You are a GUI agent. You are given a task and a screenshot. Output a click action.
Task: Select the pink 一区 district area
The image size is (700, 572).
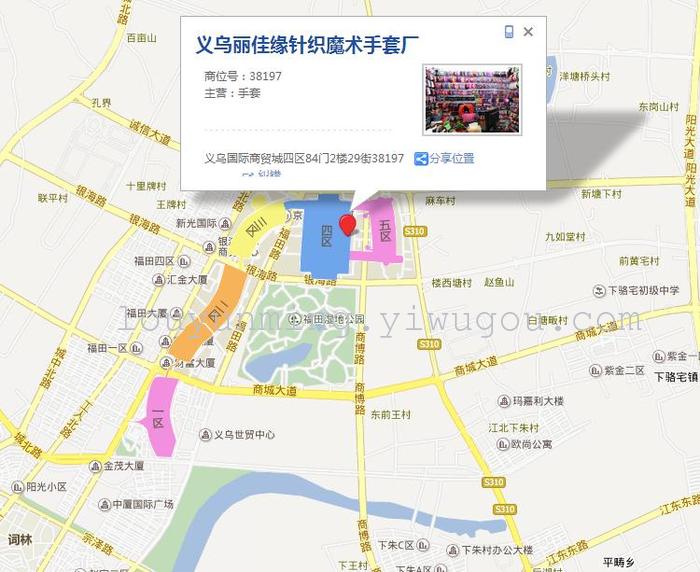(159, 417)
